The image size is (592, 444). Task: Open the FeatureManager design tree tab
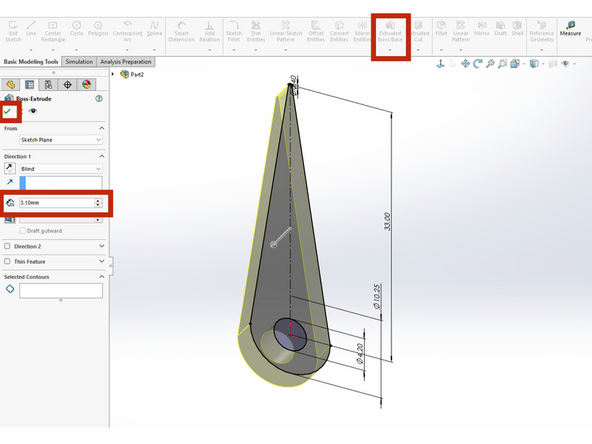11,85
